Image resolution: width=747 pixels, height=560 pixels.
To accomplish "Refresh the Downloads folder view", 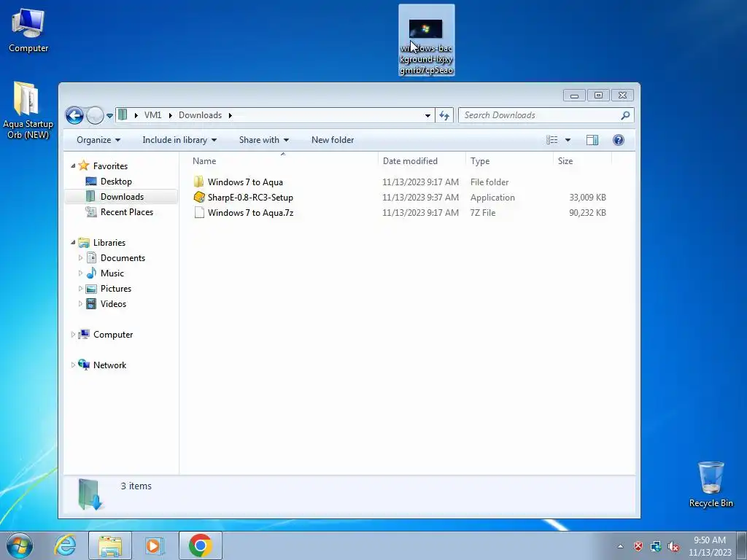I will [x=444, y=115].
